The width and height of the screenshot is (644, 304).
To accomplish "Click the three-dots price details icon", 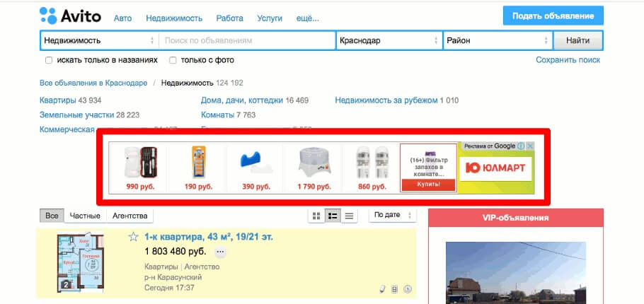I will [x=220, y=252].
